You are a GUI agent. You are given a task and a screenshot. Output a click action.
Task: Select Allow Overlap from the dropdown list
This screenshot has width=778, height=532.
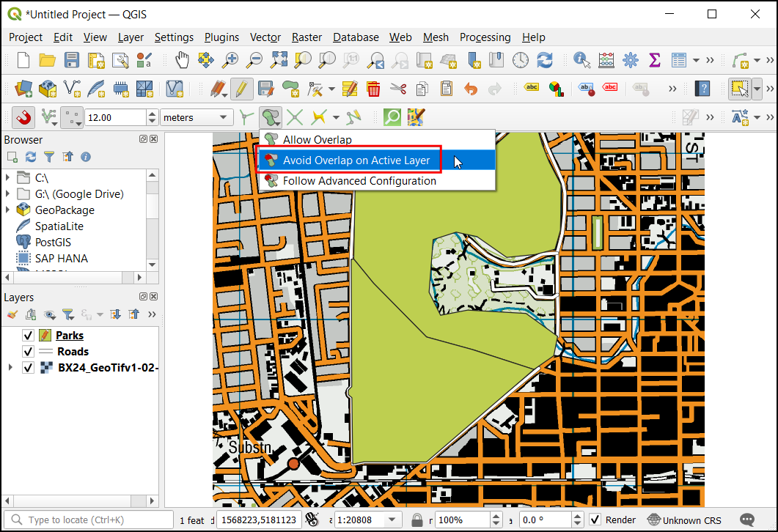[317, 140]
